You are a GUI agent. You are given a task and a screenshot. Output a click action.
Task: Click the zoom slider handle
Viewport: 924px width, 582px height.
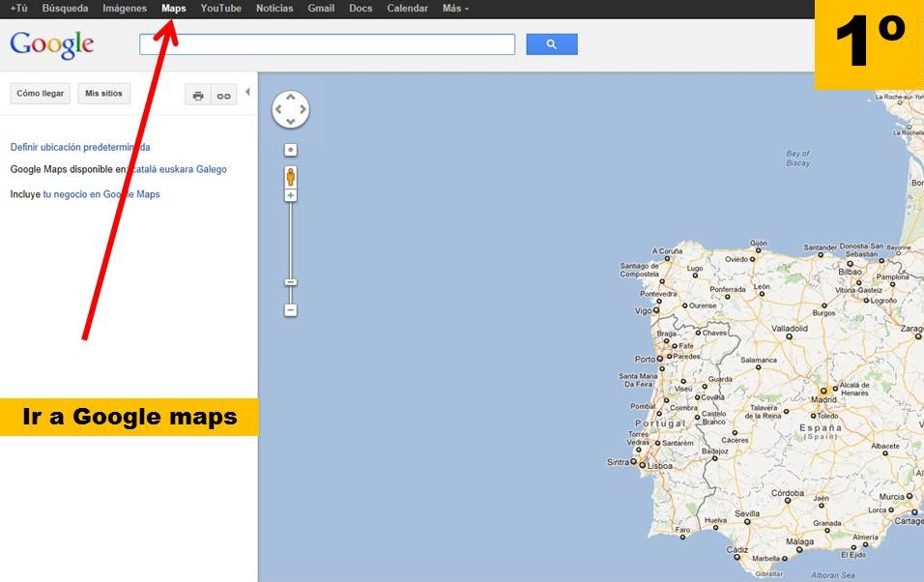tap(290, 282)
